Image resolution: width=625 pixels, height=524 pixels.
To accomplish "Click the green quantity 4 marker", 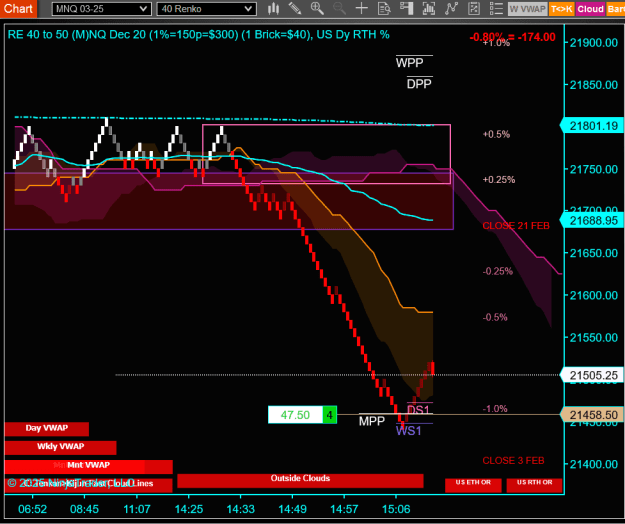I will pos(330,415).
